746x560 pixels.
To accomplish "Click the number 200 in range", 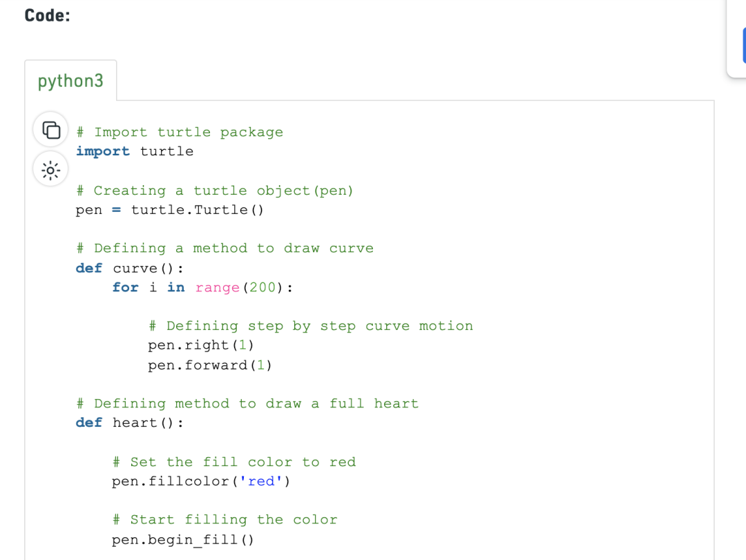I will click(x=262, y=287).
